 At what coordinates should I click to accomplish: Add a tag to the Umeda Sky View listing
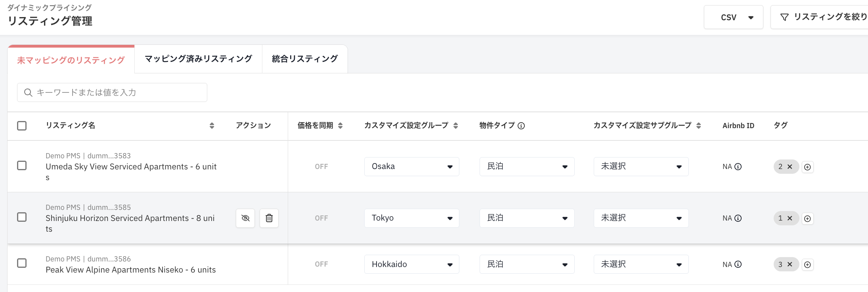point(807,167)
